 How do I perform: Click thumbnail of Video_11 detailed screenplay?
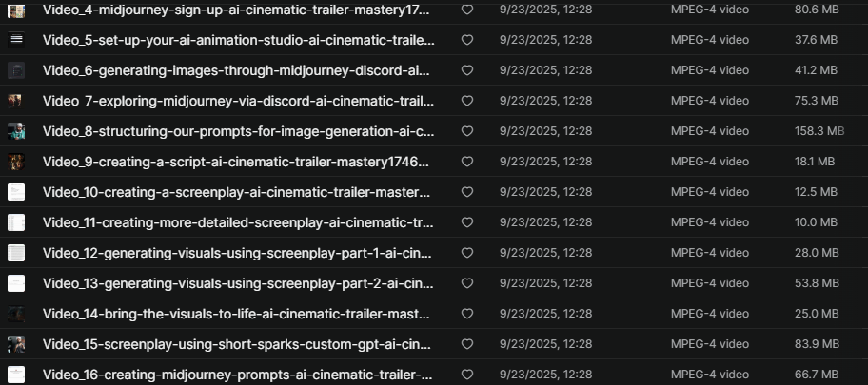16,222
